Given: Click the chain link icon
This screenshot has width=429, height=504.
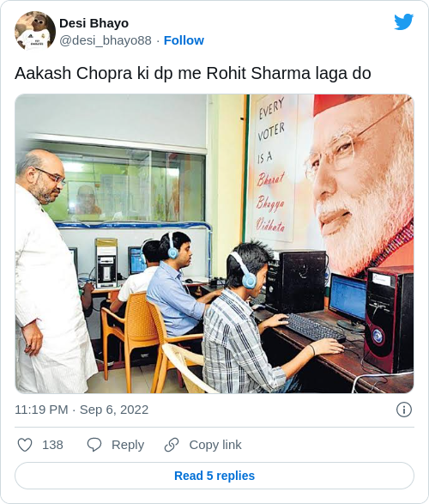Looking at the screenshot, I should (x=172, y=445).
